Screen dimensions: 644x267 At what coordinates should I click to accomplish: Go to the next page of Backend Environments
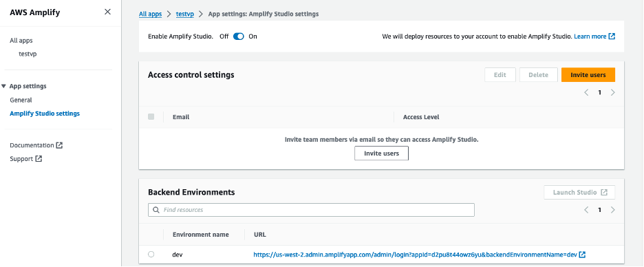(613, 210)
